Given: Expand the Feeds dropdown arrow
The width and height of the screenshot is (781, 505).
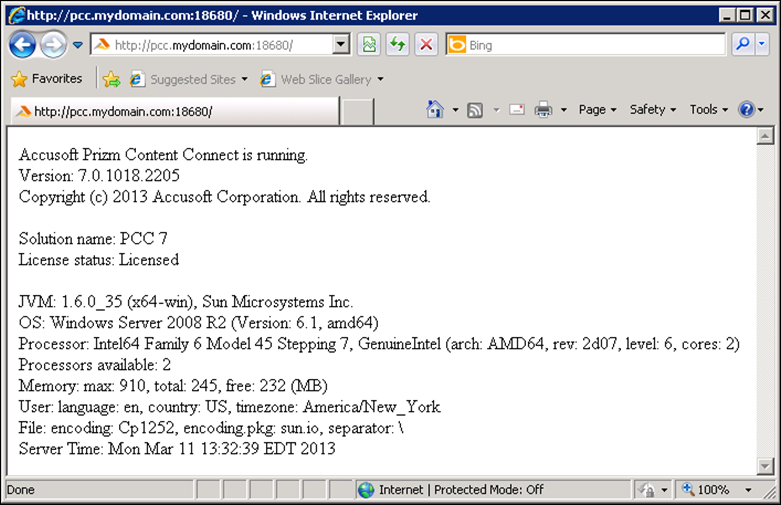Looking at the screenshot, I should point(496,110).
